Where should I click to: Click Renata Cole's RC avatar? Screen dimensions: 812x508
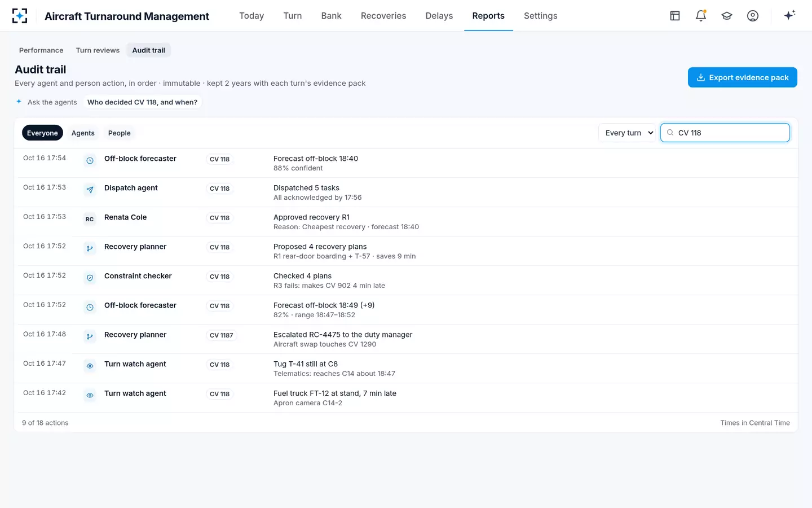tap(90, 220)
